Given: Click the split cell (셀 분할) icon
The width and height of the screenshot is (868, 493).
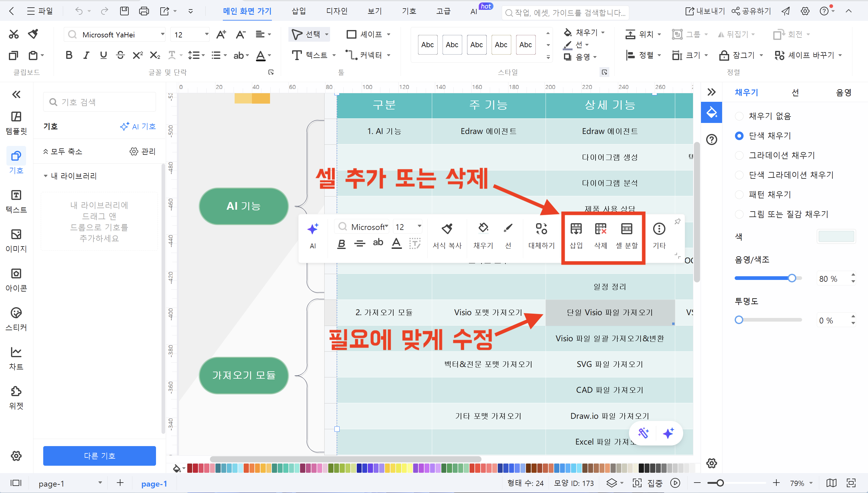Looking at the screenshot, I should [627, 229].
